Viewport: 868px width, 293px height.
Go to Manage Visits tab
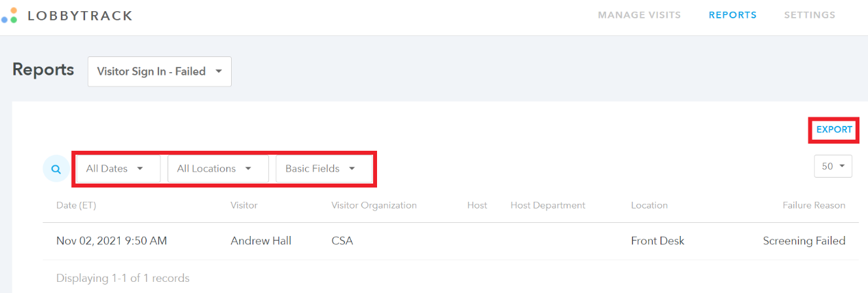click(x=639, y=15)
